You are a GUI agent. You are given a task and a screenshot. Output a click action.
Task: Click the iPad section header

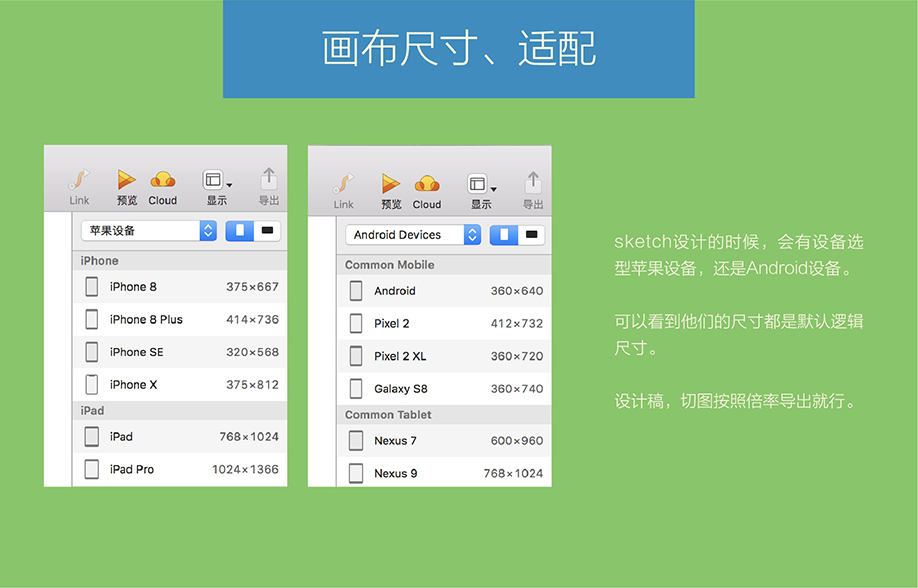(x=180, y=411)
